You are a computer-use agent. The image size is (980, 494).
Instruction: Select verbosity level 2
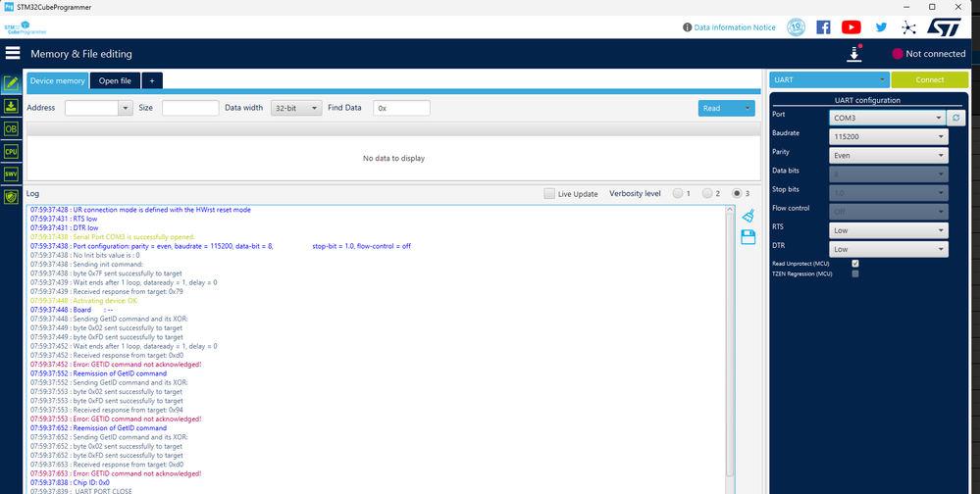pyautogui.click(x=707, y=194)
